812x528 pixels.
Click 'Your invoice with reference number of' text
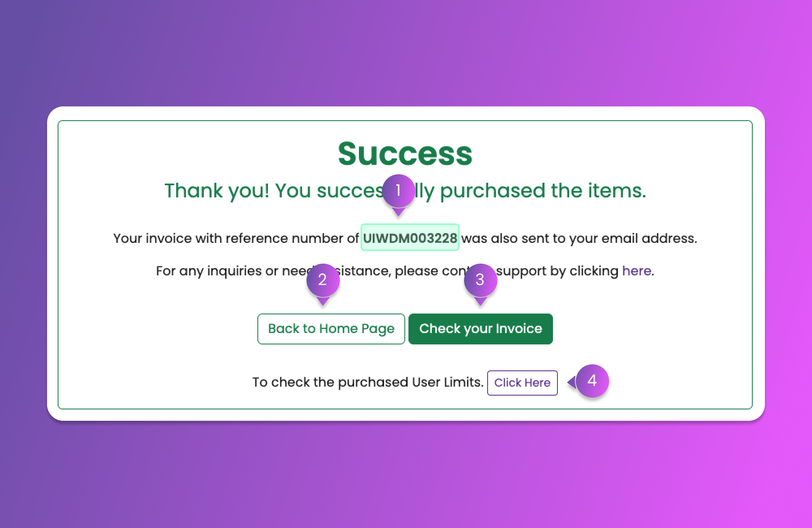[x=235, y=238]
